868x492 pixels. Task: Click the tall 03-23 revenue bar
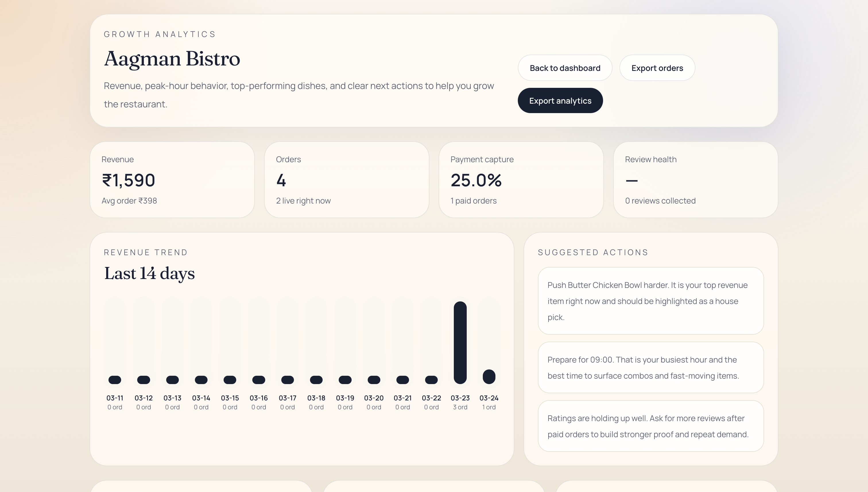(x=460, y=342)
